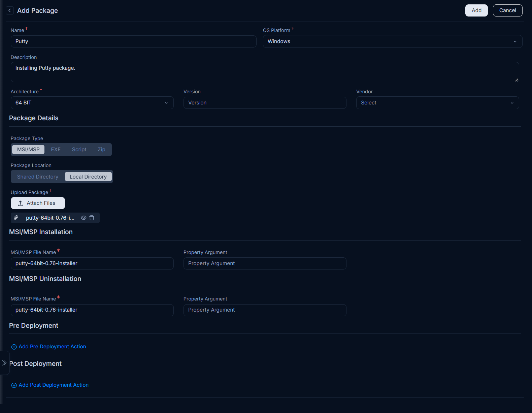Click Add Post Deployment Action link
The height and width of the screenshot is (413, 532).
(x=50, y=385)
